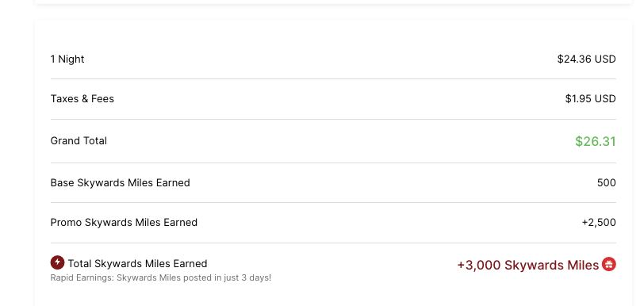This screenshot has width=644, height=306.
Task: Select the $24.36 USD nightly price
Action: 587,59
